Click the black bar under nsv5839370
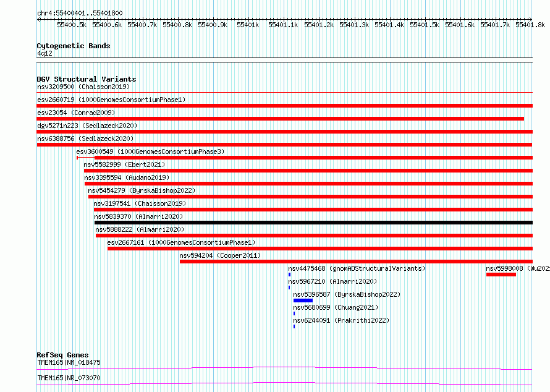Screen dimensions: 550x392 point(313,223)
